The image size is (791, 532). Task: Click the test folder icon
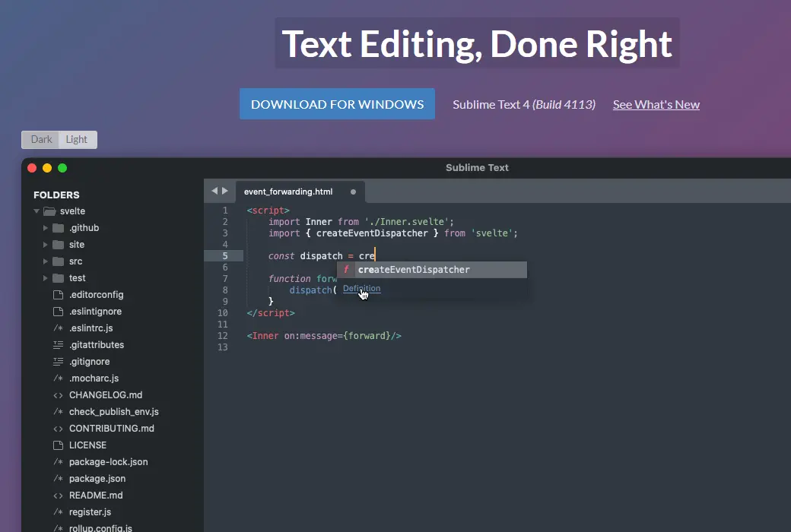tap(59, 278)
